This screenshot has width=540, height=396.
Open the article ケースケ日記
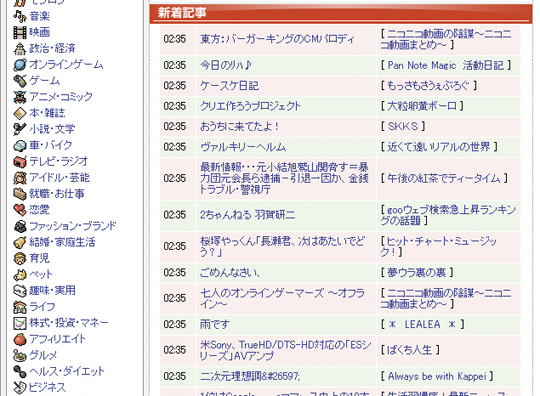(x=229, y=85)
